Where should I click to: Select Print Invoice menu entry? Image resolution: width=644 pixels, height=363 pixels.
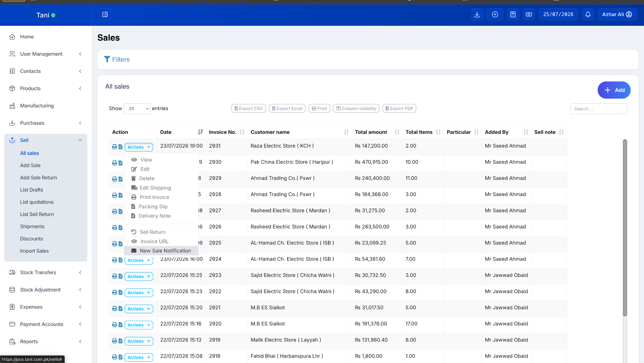[x=161, y=197]
